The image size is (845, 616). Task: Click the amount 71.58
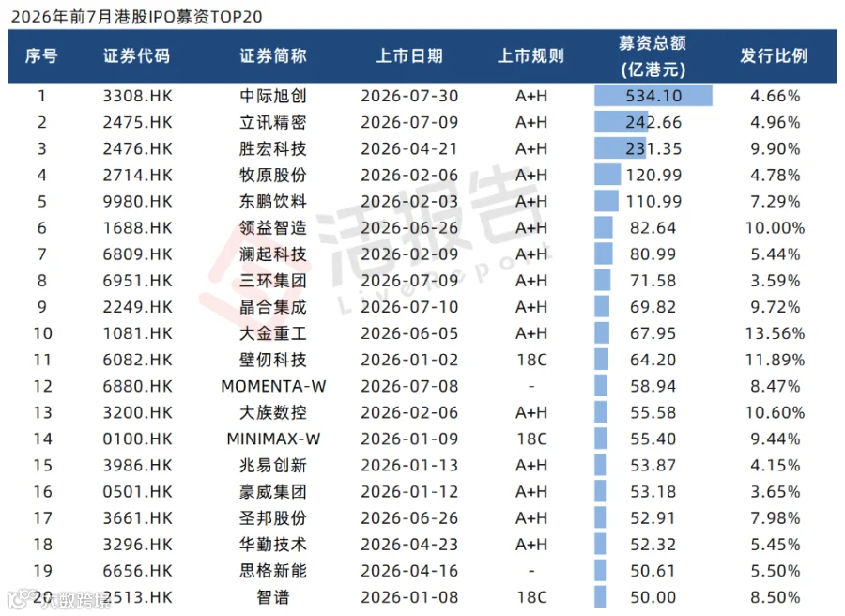click(653, 281)
